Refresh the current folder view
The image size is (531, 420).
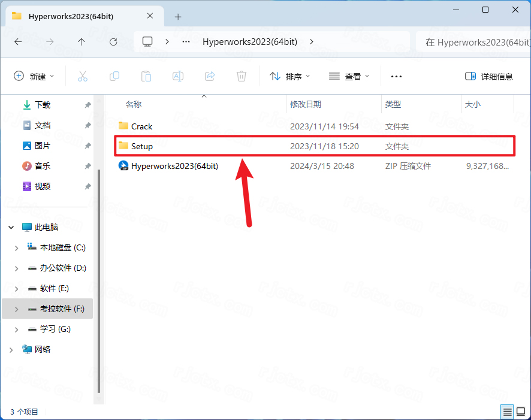113,42
